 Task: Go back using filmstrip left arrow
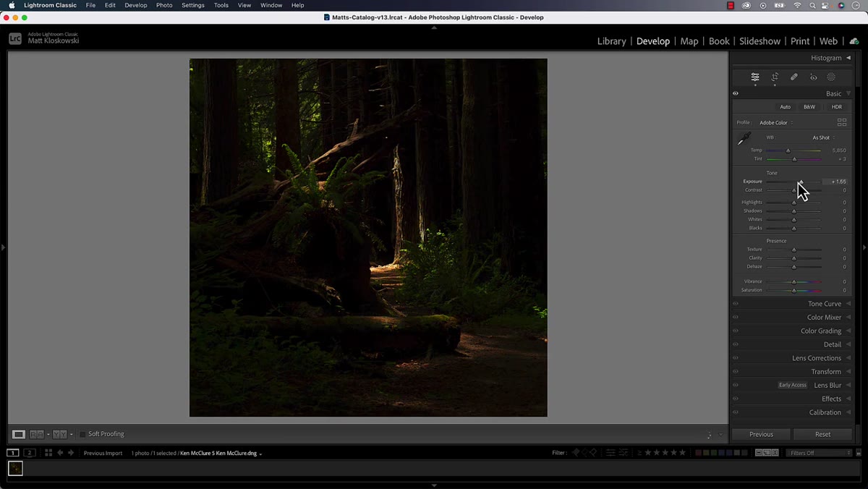click(x=60, y=453)
